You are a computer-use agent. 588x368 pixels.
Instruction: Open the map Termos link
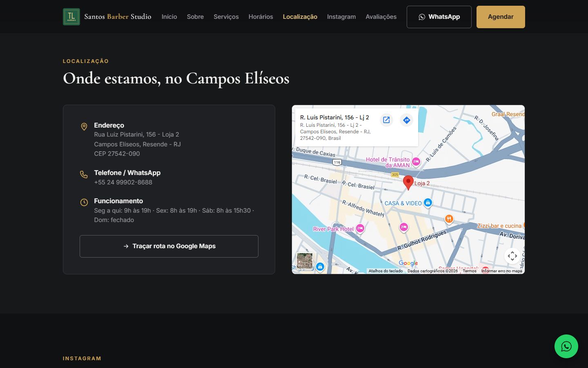click(470, 271)
